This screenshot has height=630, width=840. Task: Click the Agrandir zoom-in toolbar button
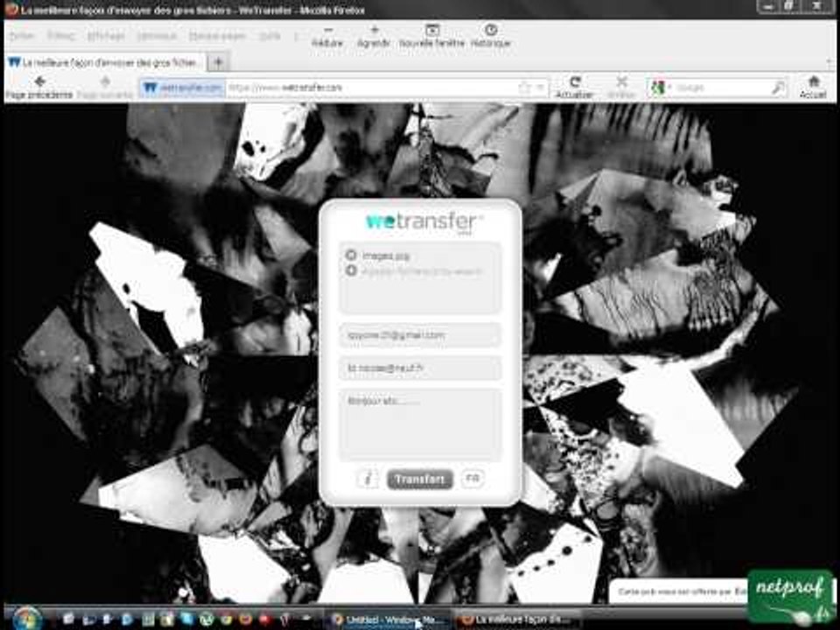[x=374, y=36]
